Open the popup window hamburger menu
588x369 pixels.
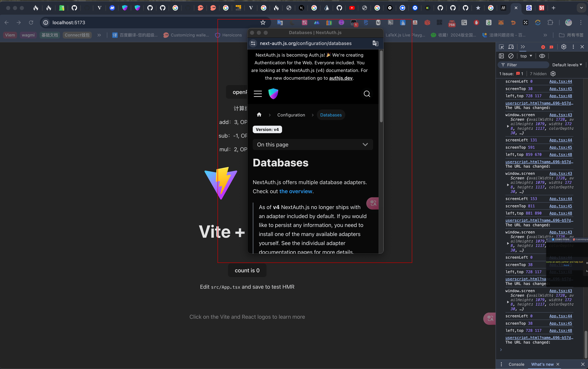258,94
